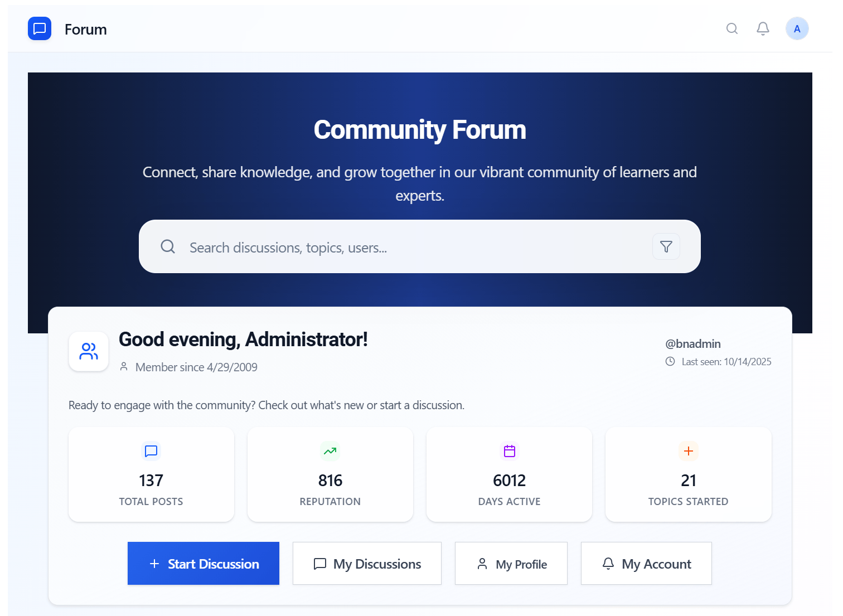Click the @bnadmin username
Screen dimensions: 843x616
693,343
